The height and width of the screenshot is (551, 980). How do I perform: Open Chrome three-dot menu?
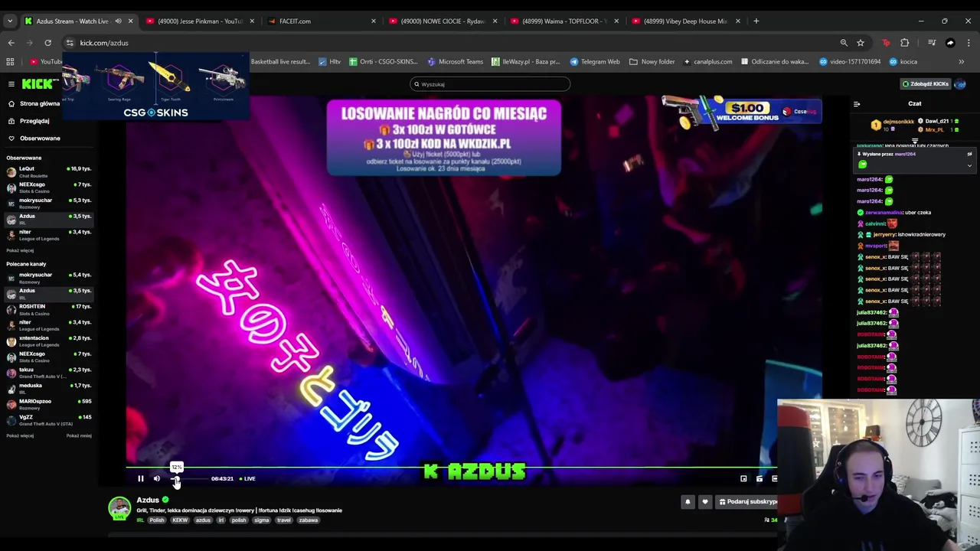click(969, 43)
